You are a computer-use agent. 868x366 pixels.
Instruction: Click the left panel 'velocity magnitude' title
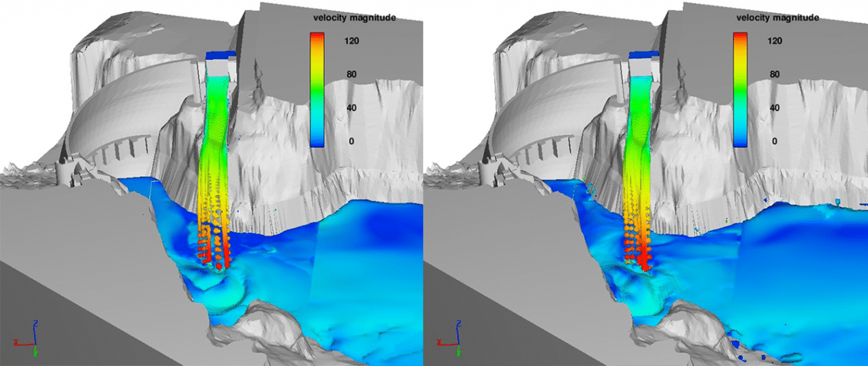[354, 18]
